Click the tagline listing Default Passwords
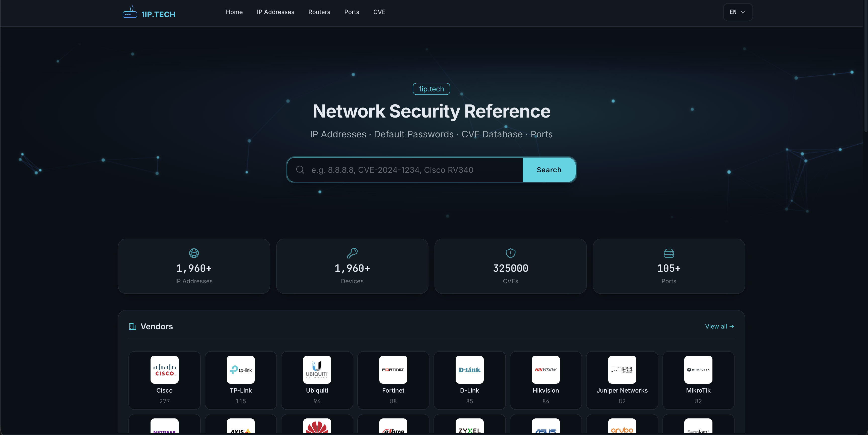Screen dimensions: 868x435 click(x=431, y=134)
